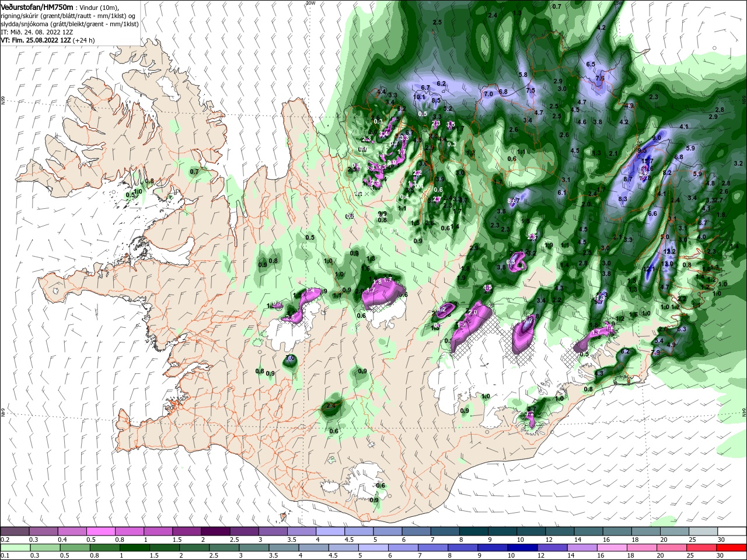Click the 7.6 precipitation value in the northeast

pos(600,78)
